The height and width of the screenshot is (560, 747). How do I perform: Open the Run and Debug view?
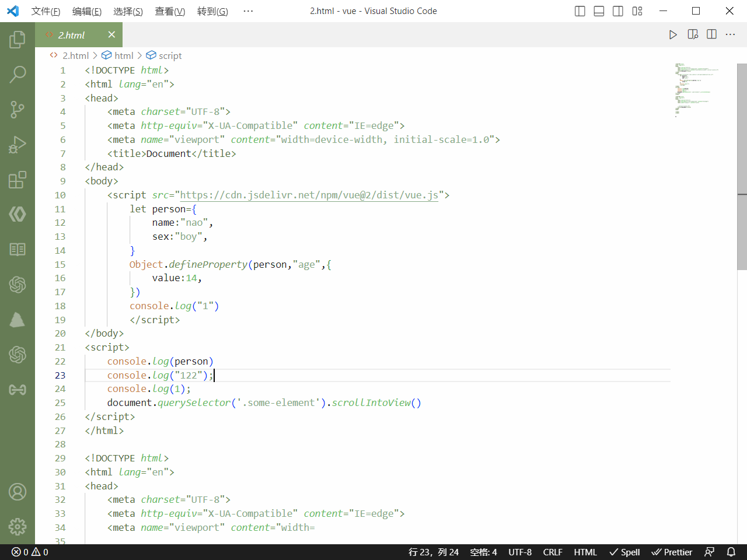tap(18, 145)
